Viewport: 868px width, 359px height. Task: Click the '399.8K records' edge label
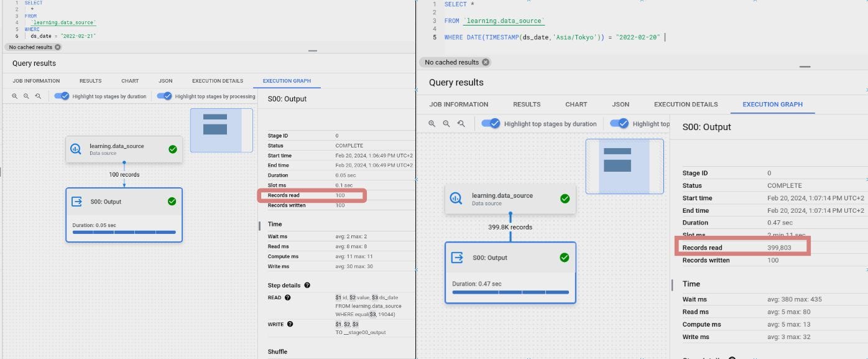tap(510, 227)
